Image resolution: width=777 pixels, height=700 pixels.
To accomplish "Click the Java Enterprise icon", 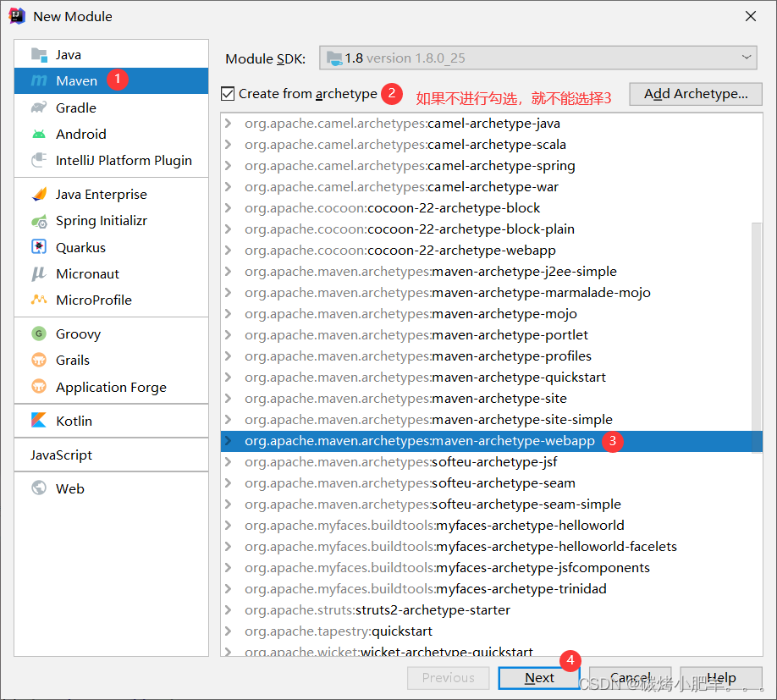I will click(x=39, y=194).
